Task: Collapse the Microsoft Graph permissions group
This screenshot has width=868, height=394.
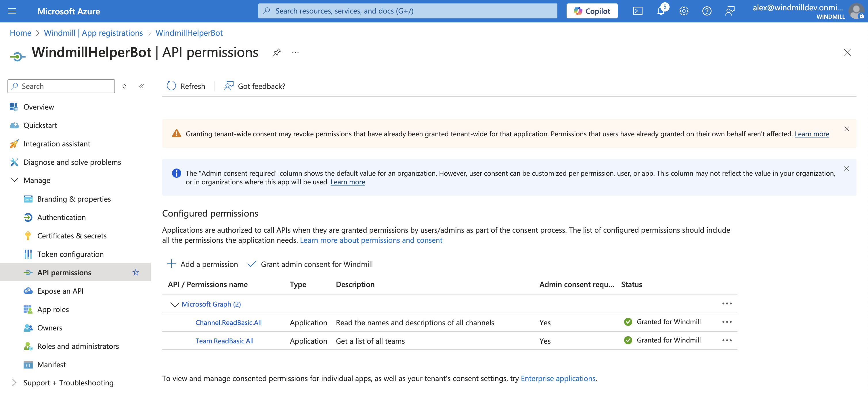Action: [175, 304]
